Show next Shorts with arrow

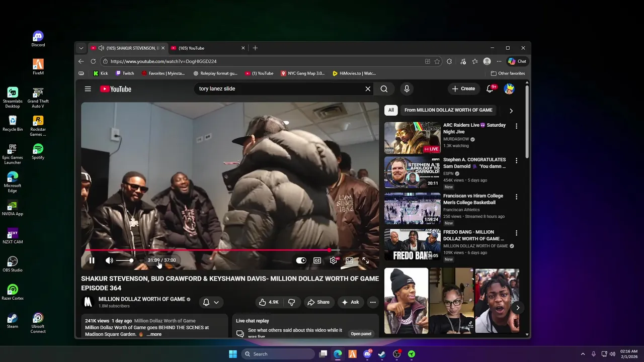click(518, 307)
